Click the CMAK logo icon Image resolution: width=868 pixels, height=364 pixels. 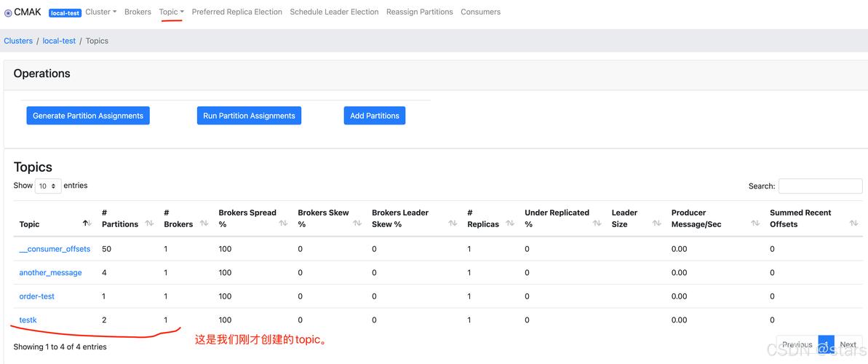pos(8,13)
